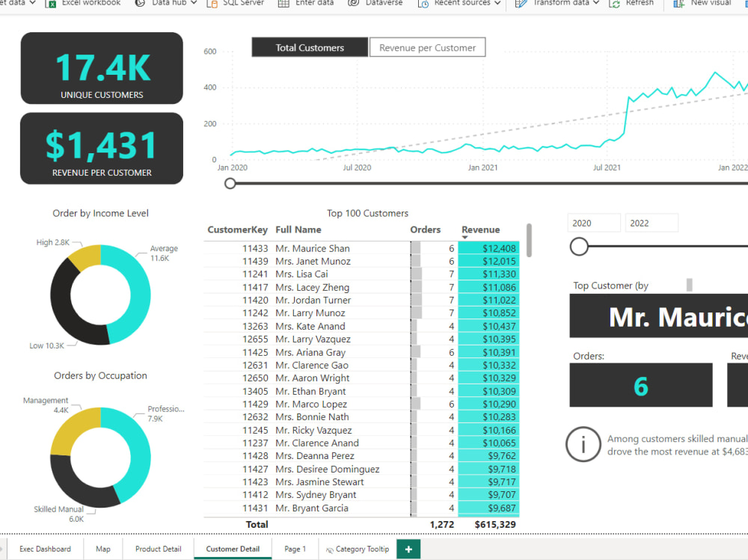Screen dimensions: 748x560
Task: Click the Recent sources icon
Action: [423, 3]
